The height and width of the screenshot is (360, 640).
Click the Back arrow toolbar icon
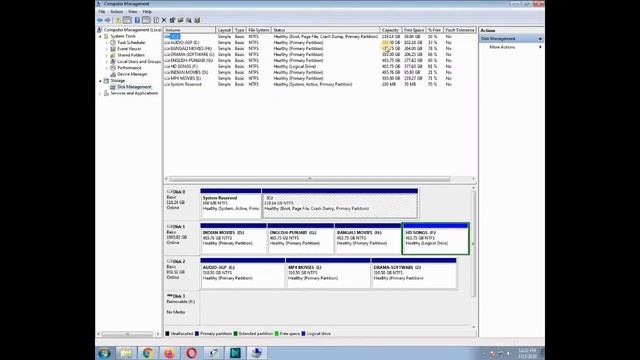[x=100, y=20]
